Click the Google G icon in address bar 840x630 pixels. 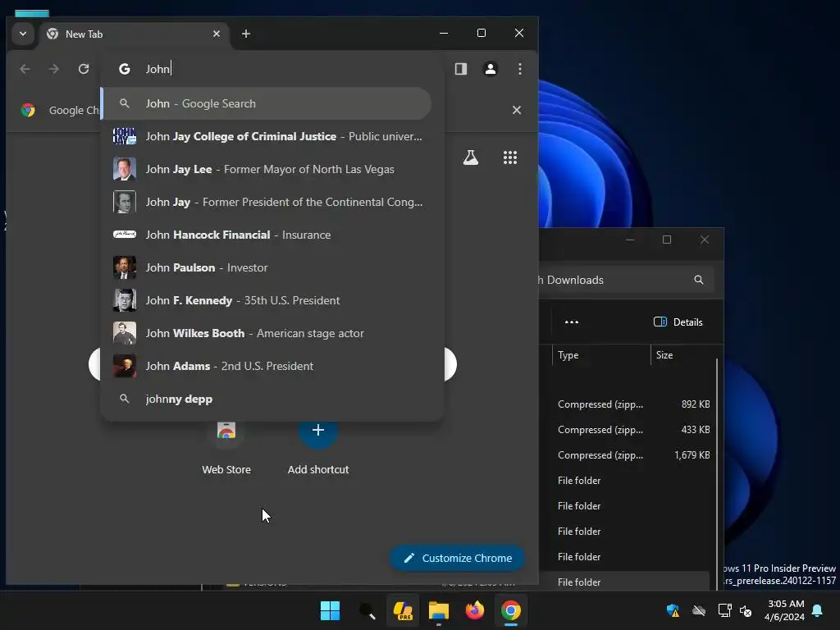125,69
